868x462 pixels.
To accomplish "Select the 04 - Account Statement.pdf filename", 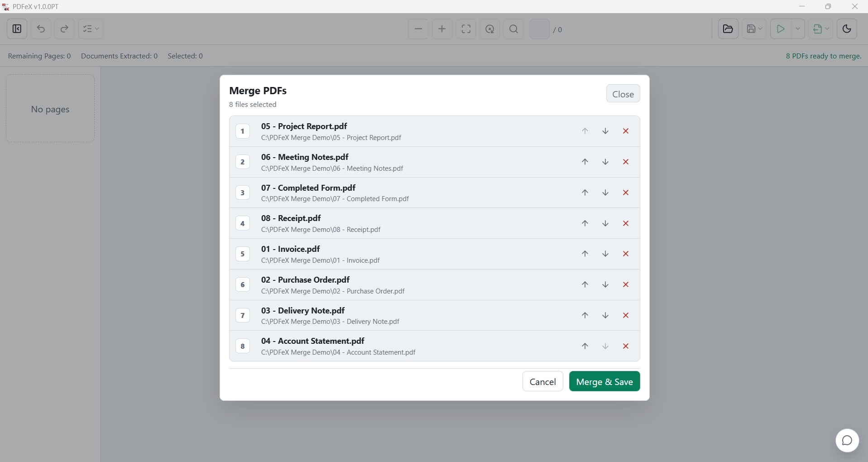I will click(x=313, y=341).
